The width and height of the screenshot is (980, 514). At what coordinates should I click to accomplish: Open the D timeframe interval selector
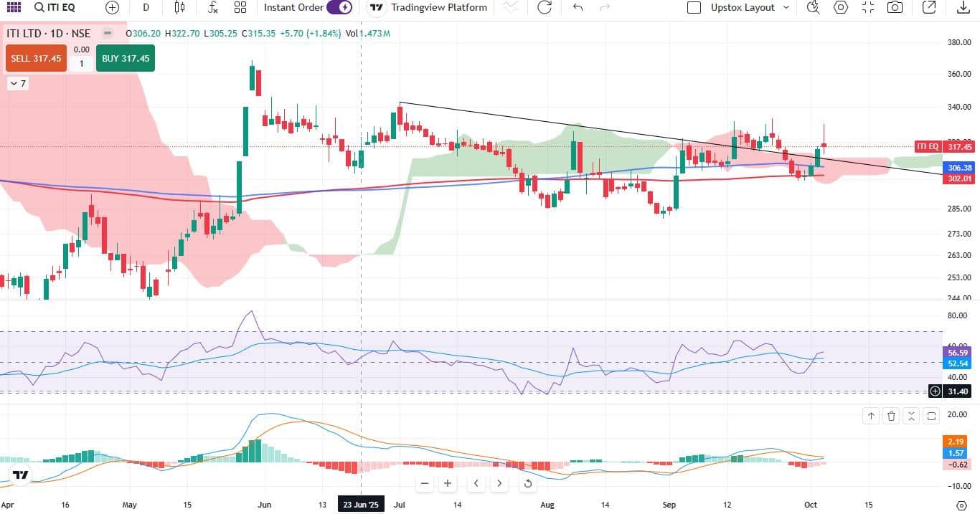coord(146,8)
